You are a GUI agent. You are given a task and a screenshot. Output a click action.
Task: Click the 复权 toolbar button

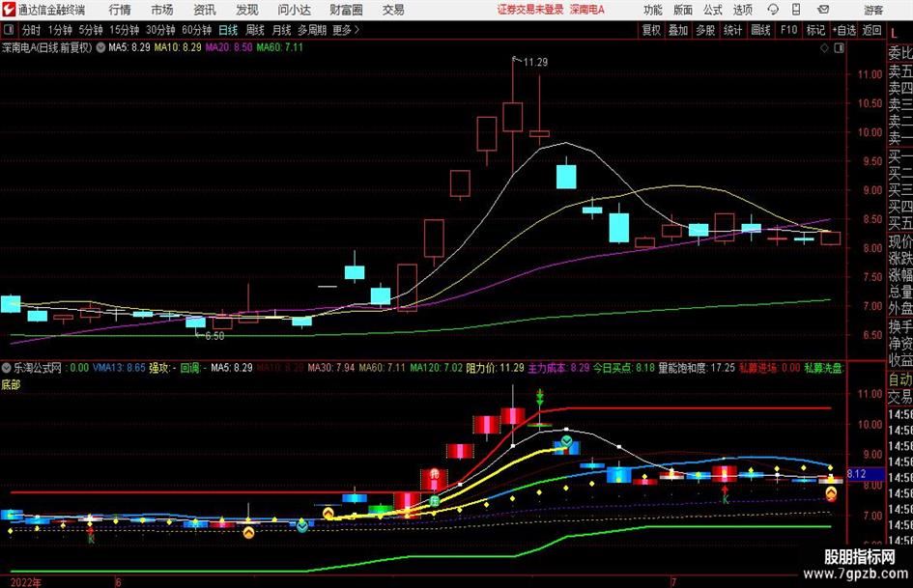[651, 30]
